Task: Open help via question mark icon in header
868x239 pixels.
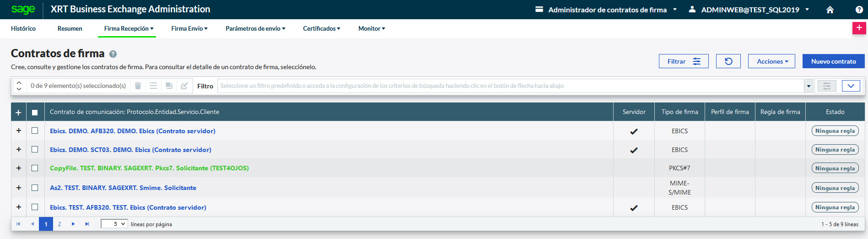Action: coord(859,10)
